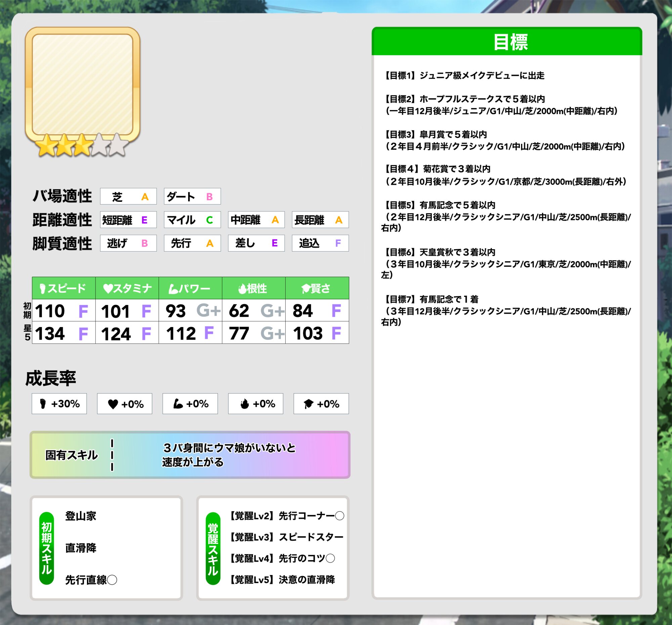This screenshot has width=672, height=625.
Task: Click the guts flame icon in stats header
Action: click(242, 288)
